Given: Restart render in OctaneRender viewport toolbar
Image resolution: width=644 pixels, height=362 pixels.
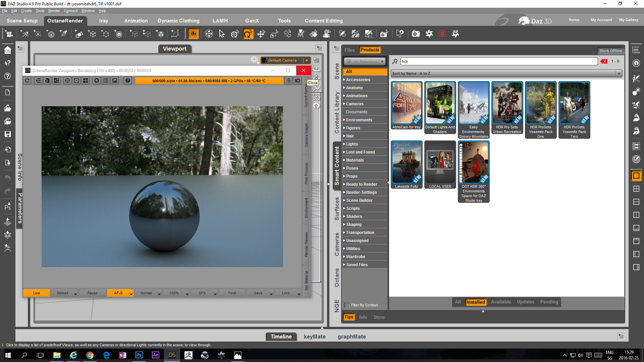Looking at the screenshot, I should click(28, 80).
